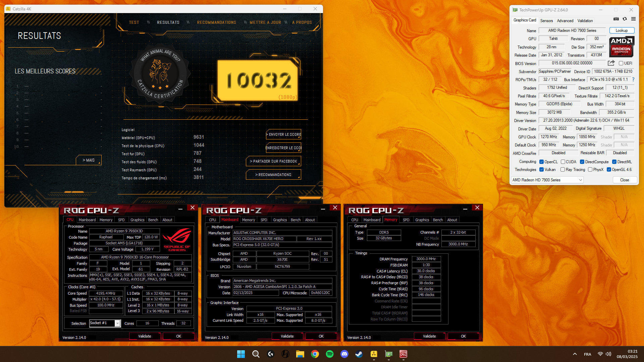Open the AMD Radeon HD 7900 Series GPU dropdown

pos(547,180)
